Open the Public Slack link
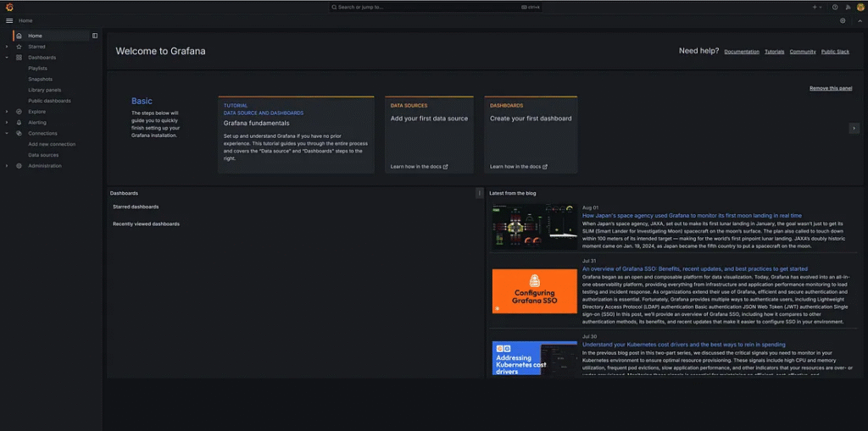This screenshot has width=868, height=431. coord(835,52)
